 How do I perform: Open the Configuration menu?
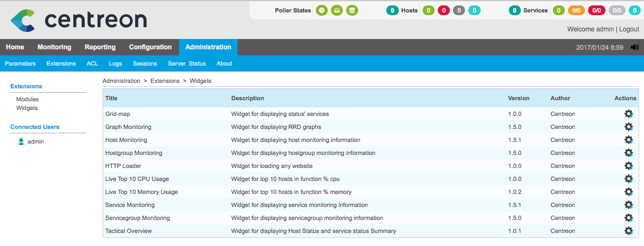[150, 47]
